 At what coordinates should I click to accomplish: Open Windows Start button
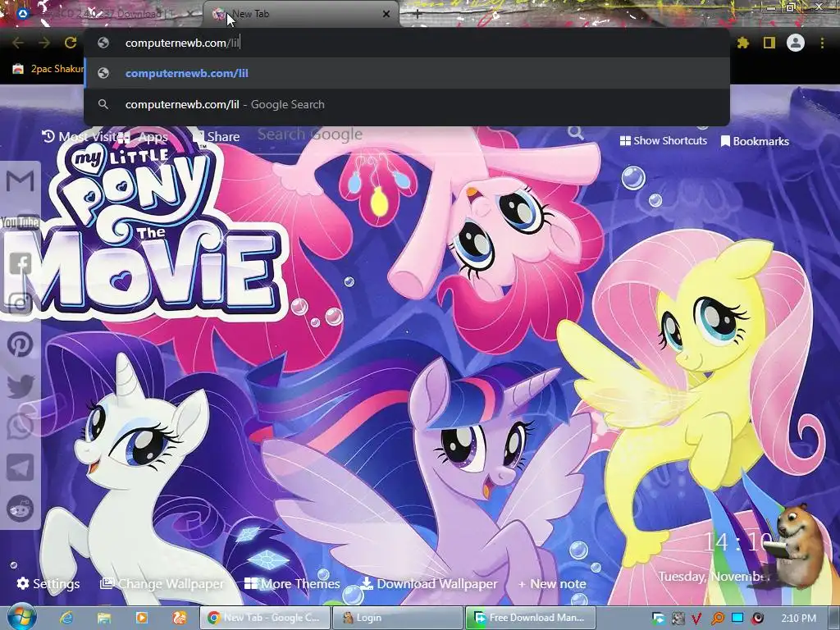(21, 617)
